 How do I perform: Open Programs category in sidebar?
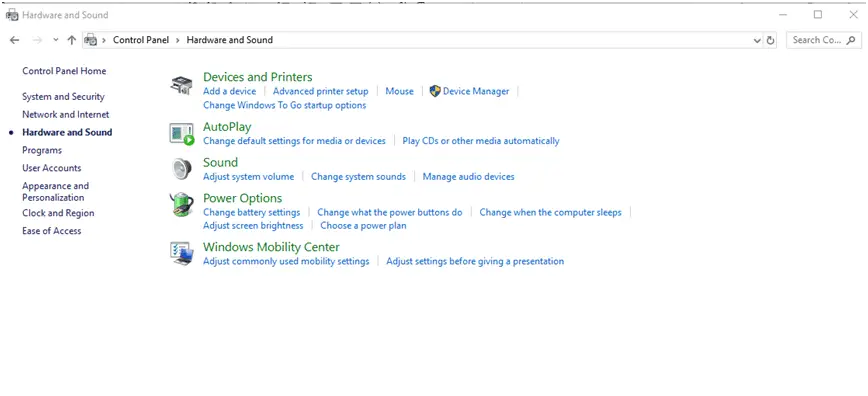tap(42, 150)
